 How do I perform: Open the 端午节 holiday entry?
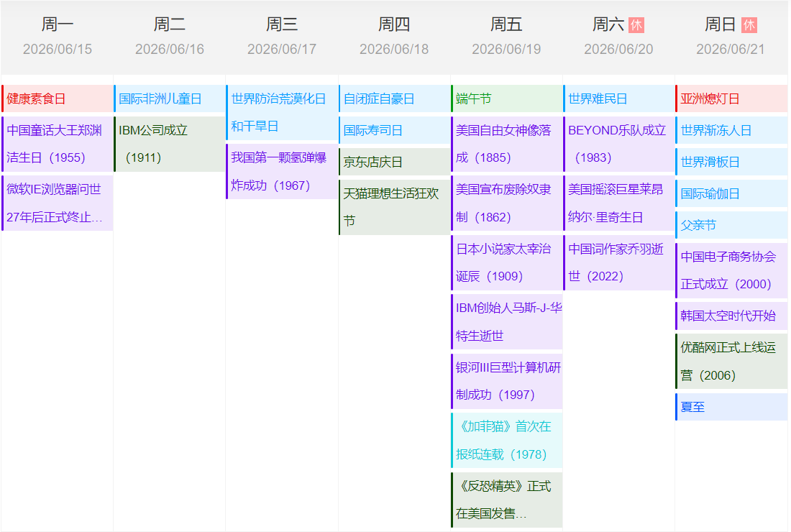506,98
